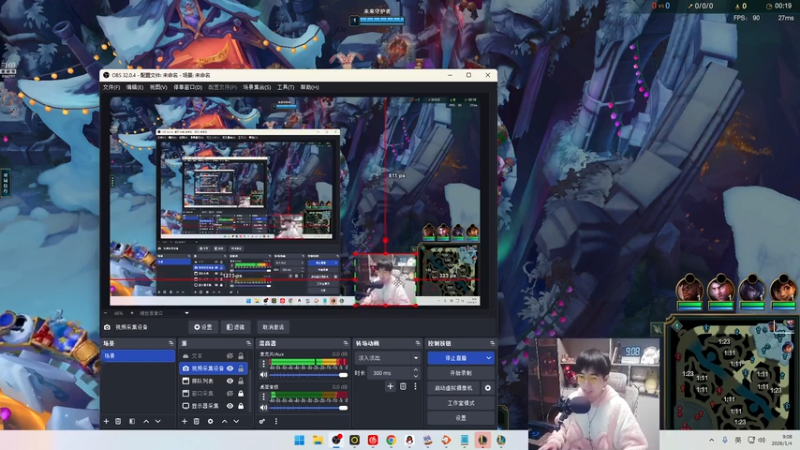The image size is (800, 450).
Task: Open the 编辑(E) menu in OBS
Action: [x=135, y=87]
